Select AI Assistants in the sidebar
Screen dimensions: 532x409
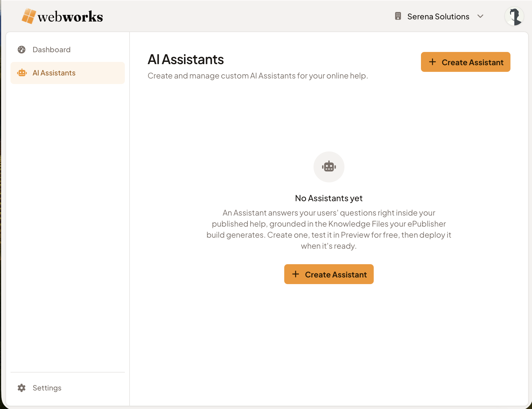[x=68, y=73]
